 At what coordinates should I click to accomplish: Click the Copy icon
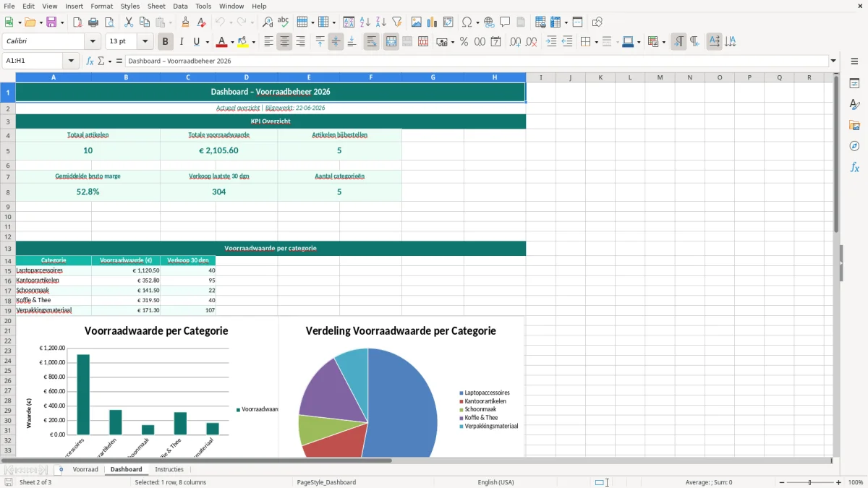click(144, 22)
